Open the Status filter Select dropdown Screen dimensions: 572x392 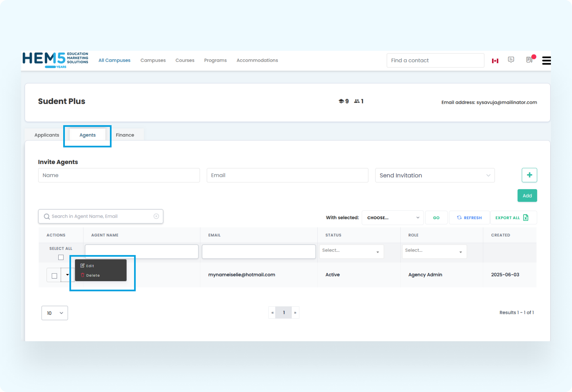coord(351,251)
